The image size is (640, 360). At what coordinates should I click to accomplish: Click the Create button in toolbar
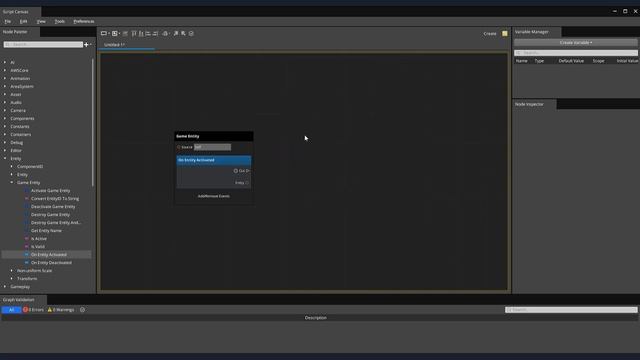pos(490,33)
